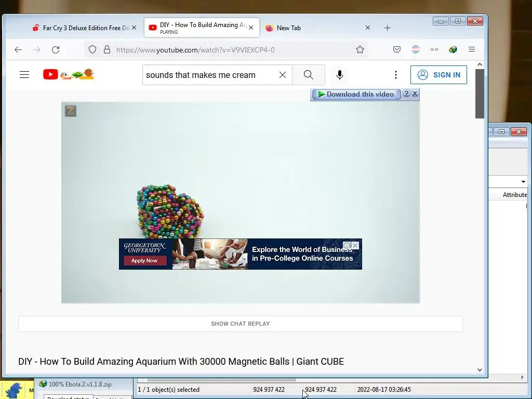This screenshot has width=532, height=399.
Task: Click the striped flag extension icon
Action: [415, 49]
